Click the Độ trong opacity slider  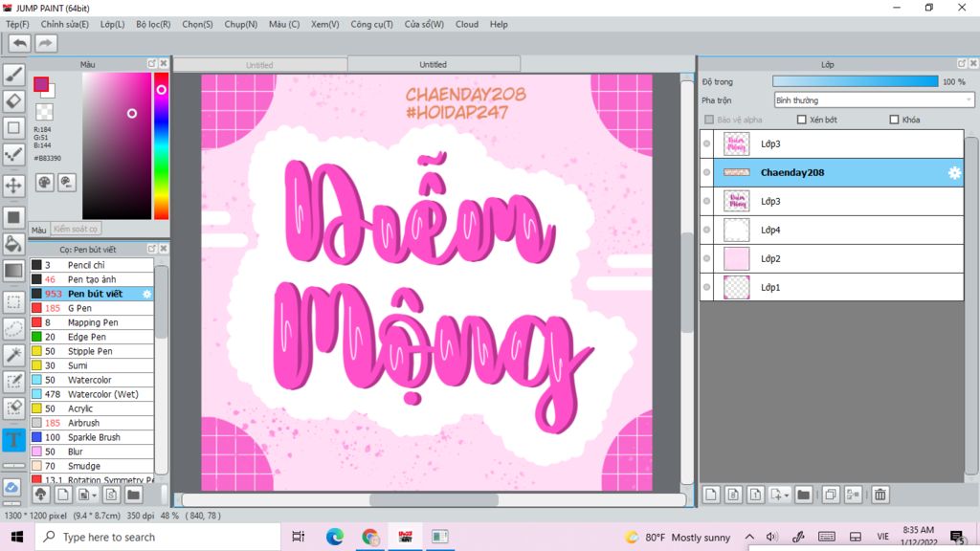click(855, 82)
